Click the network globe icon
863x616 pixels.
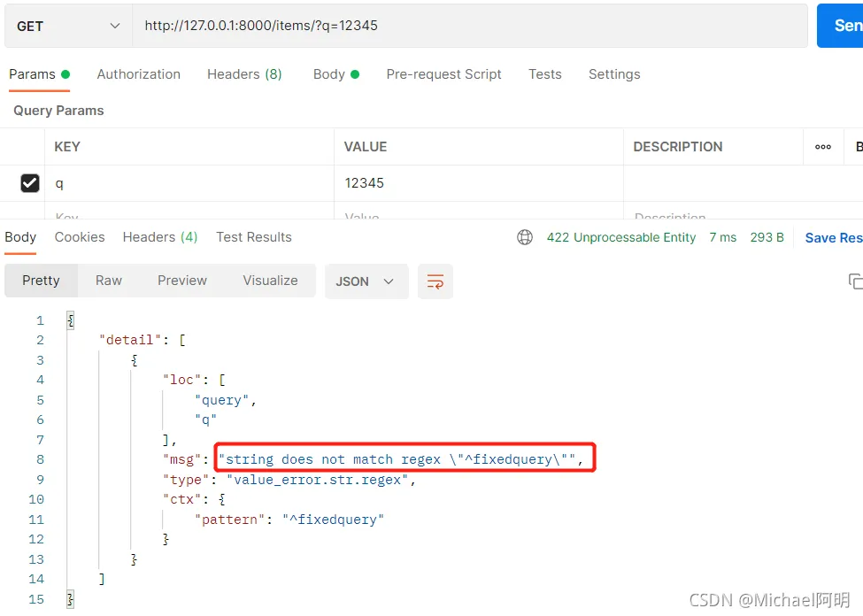tap(525, 237)
